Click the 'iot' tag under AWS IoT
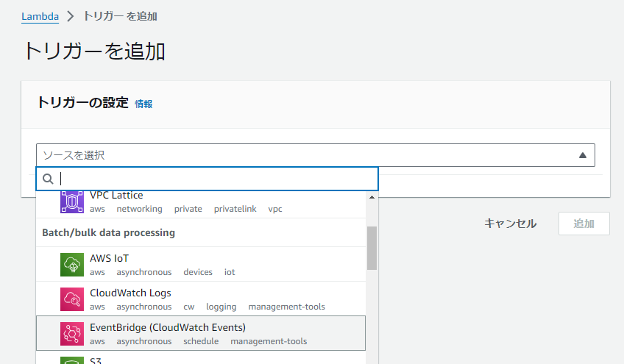The image size is (624, 364). pyautogui.click(x=230, y=272)
